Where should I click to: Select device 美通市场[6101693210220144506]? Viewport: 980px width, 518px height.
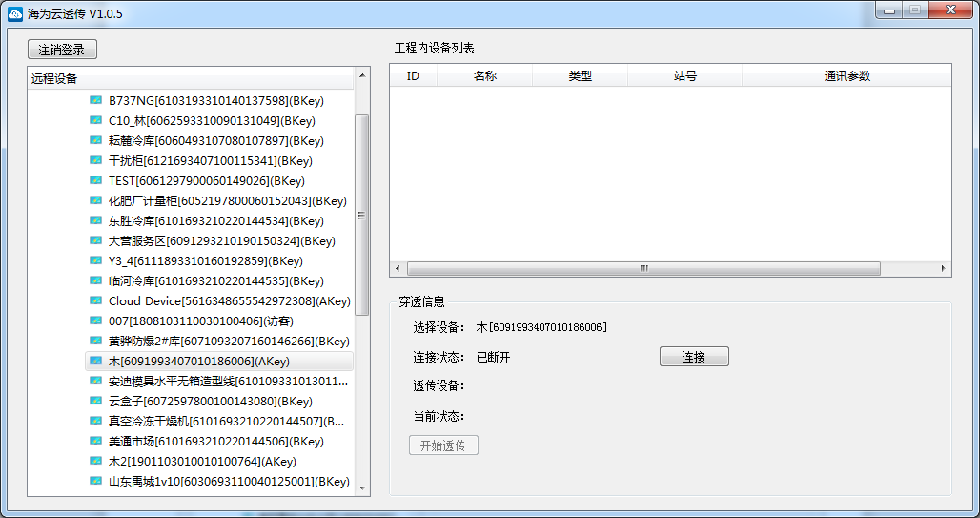click(216, 441)
